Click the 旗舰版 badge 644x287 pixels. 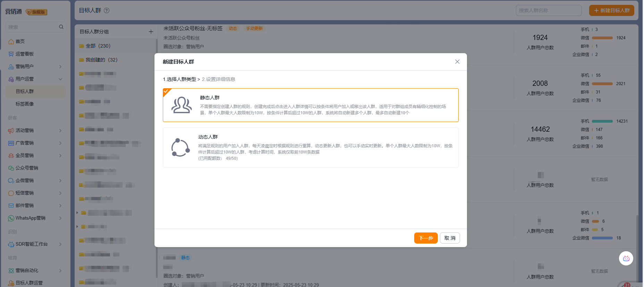point(36,12)
